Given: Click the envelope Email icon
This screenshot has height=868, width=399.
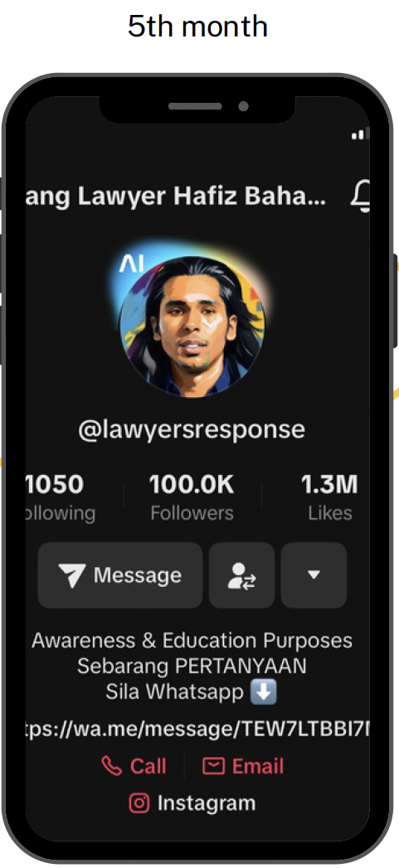Looking at the screenshot, I should click(x=213, y=766).
